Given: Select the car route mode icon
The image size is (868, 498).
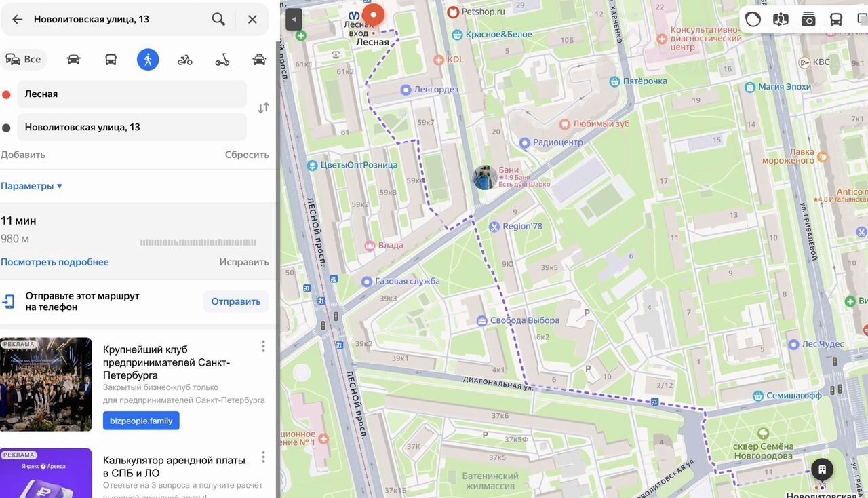Looking at the screenshot, I should (73, 60).
